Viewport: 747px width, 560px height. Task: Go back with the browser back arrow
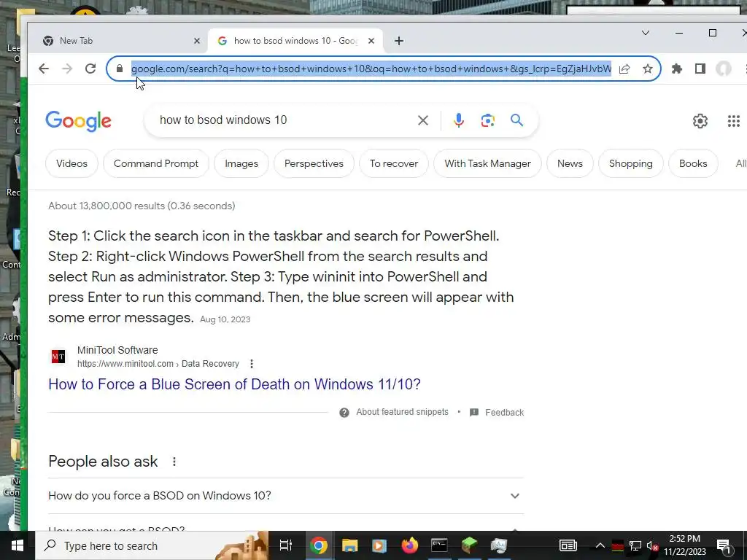point(44,69)
